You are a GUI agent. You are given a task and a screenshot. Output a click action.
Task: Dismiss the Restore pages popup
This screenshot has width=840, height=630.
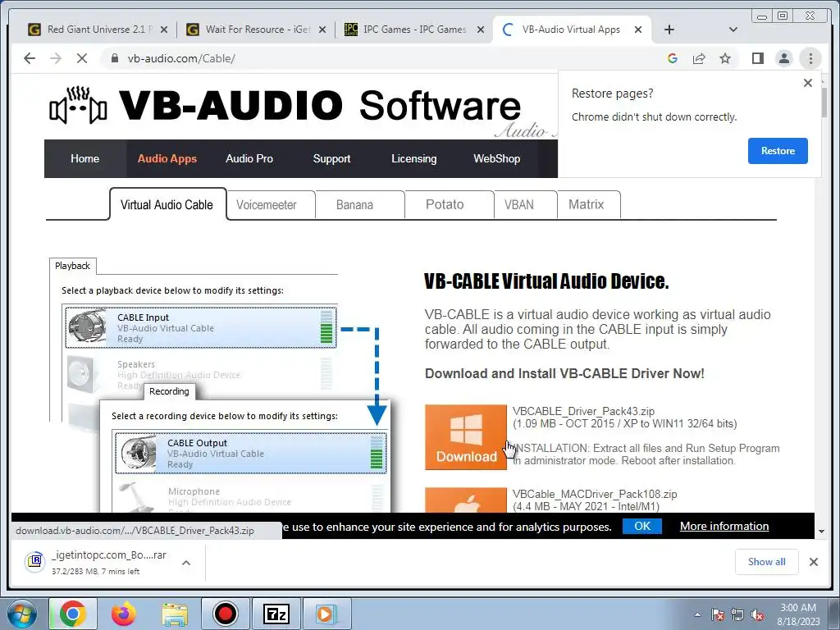click(x=808, y=83)
